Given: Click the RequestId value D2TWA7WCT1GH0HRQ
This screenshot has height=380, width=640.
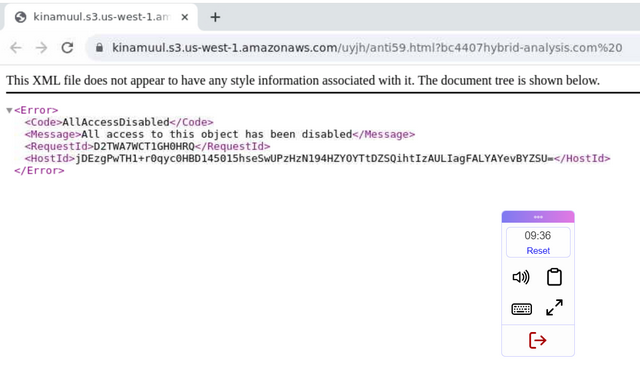Looking at the screenshot, I should coord(144,146).
